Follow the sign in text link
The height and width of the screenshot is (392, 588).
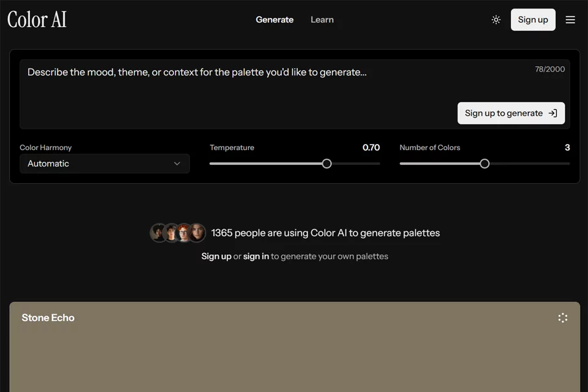256,256
